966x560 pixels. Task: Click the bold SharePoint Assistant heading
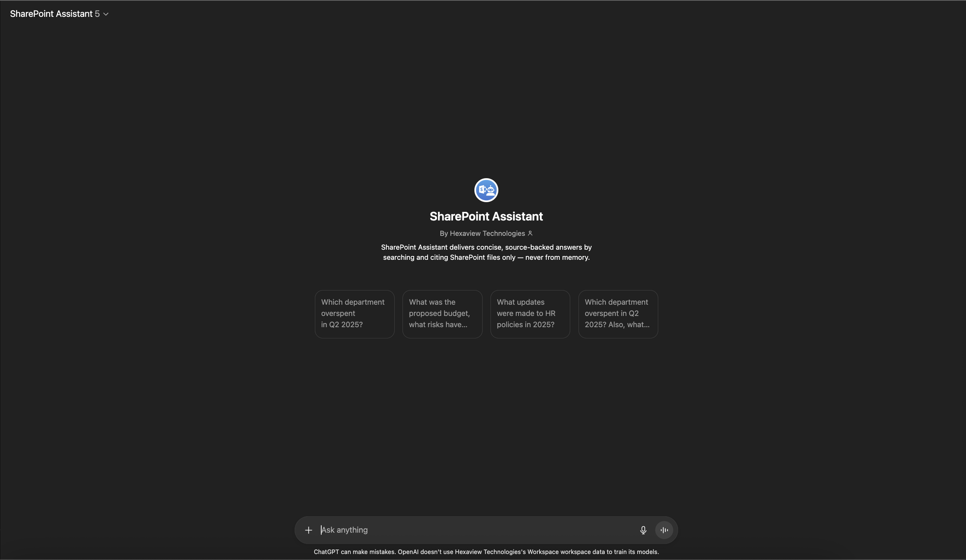coord(486,216)
